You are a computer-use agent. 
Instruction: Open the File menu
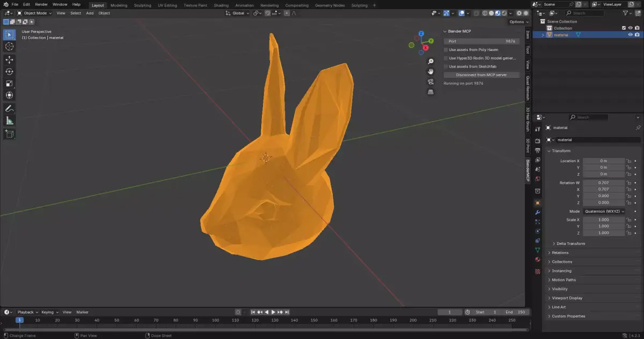point(15,4)
